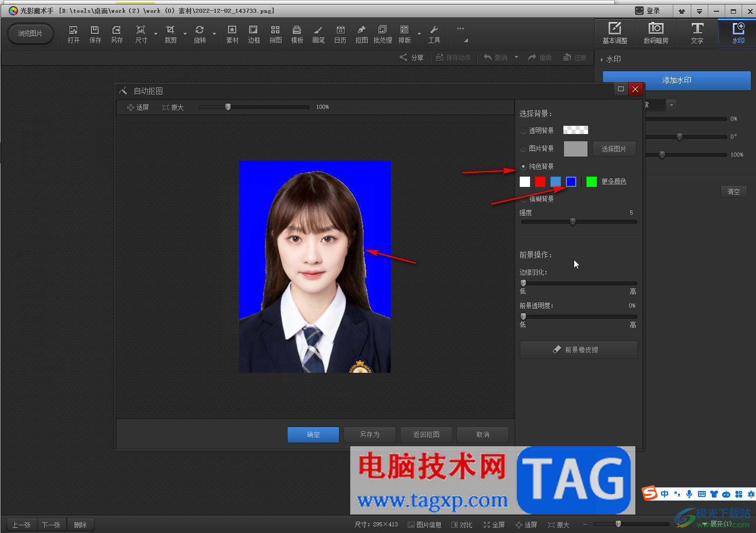The width and height of the screenshot is (756, 533).
Task: Select the 透明背景 radio option
Action: [523, 131]
